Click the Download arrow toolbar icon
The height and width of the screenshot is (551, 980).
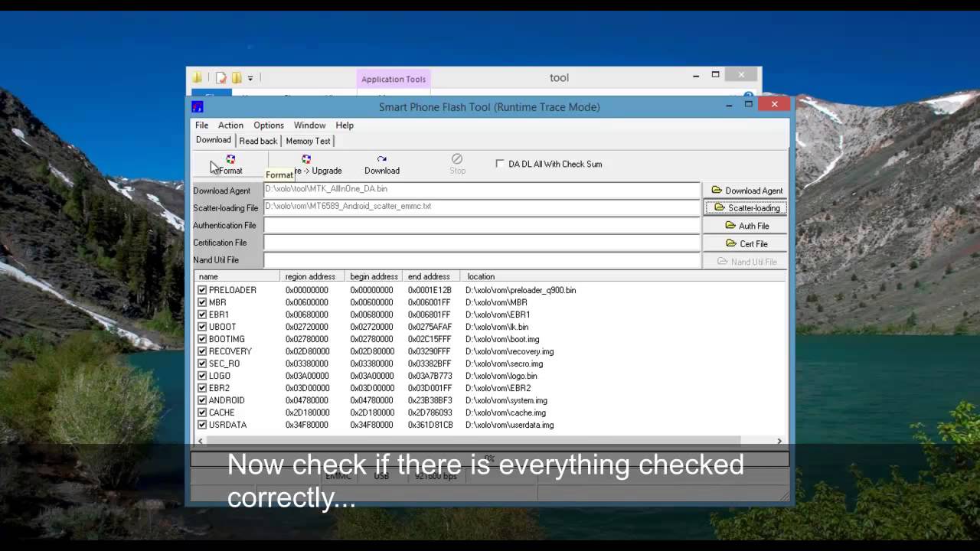point(381,160)
